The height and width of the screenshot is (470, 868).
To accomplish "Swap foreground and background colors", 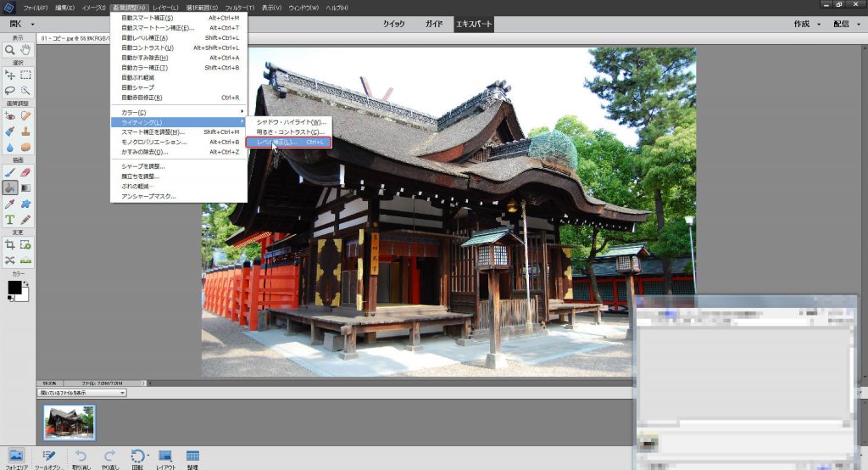I will (25, 283).
